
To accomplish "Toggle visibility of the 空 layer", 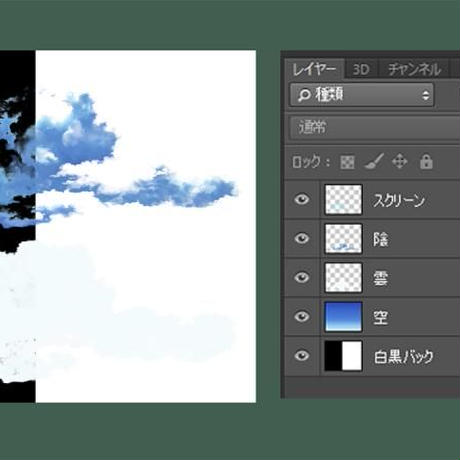I will (302, 317).
